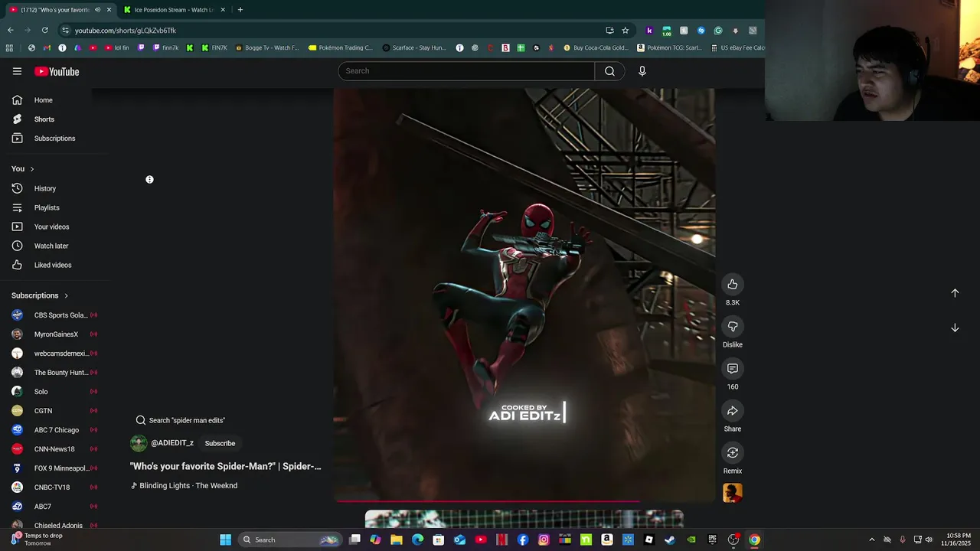Open bookmark Buy Coca-Cola Gold...

coord(596,47)
